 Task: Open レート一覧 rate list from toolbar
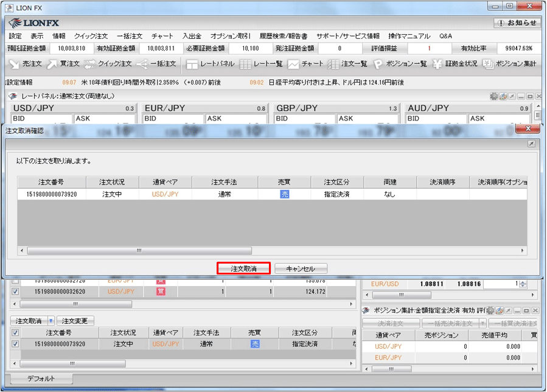tap(261, 64)
